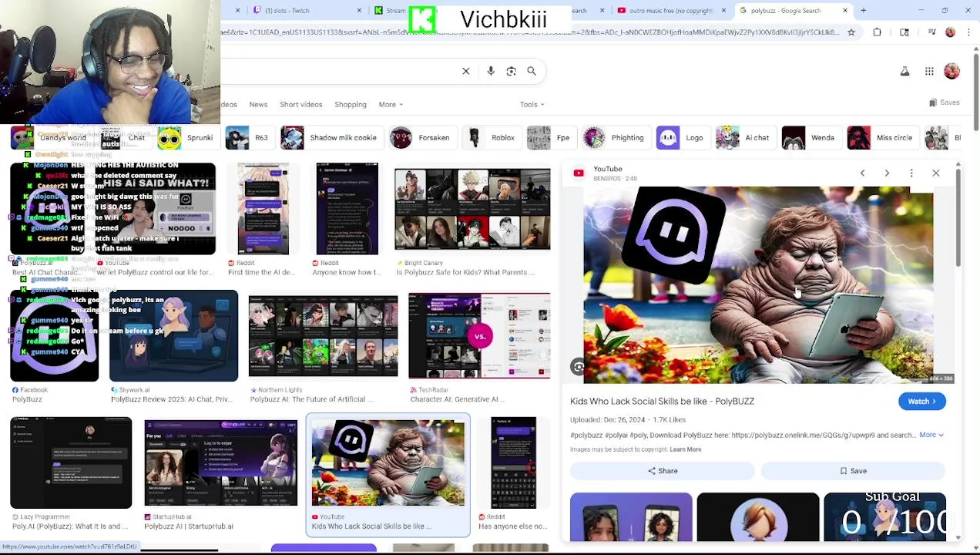Open TechRadar Character AI comparison thumbnail
This screenshot has width=980, height=555.
[x=479, y=336]
